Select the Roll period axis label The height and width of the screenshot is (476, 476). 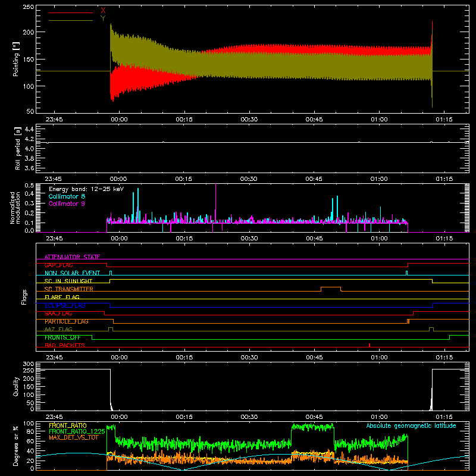tap(18, 148)
